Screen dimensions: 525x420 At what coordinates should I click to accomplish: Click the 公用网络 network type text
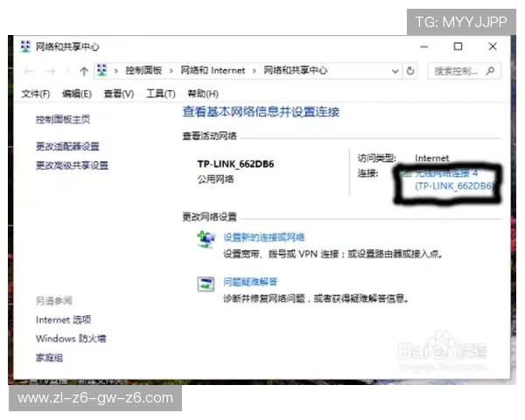tap(215, 179)
